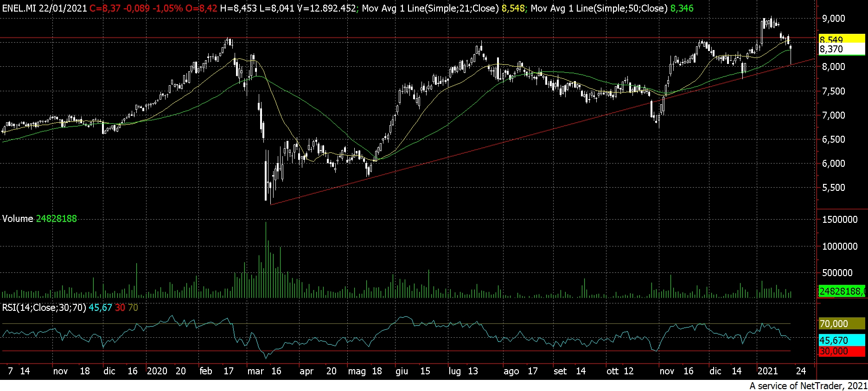Screen dimensions: 868x391
Task: Click the giu month label on date axis
Action: (402, 371)
